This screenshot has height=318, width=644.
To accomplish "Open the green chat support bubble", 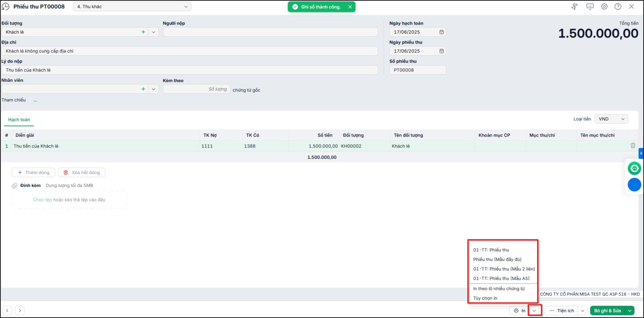I will pyautogui.click(x=634, y=168).
